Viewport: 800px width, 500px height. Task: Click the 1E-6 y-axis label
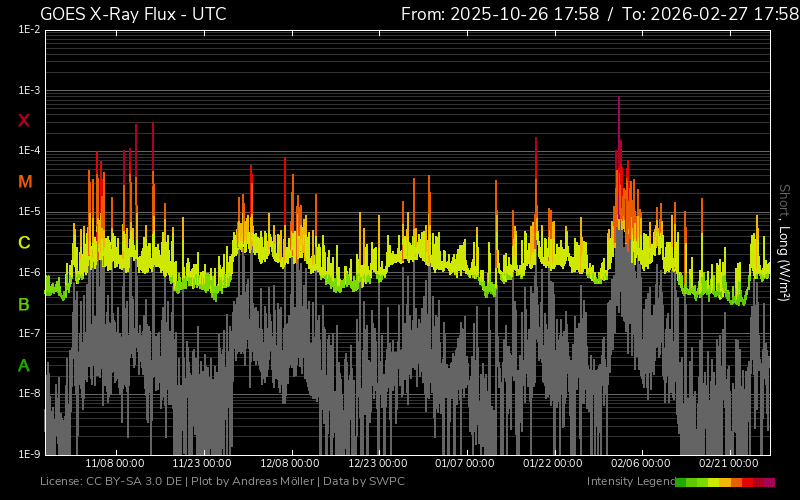(x=30, y=273)
